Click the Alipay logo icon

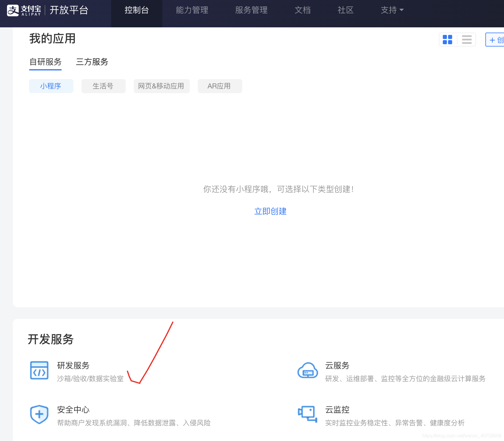click(x=13, y=10)
